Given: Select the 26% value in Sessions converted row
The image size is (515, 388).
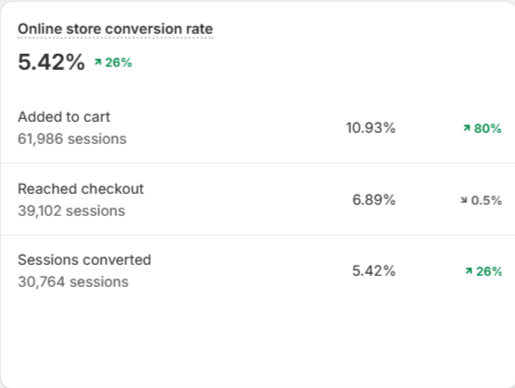Looking at the screenshot, I should 489,271.
